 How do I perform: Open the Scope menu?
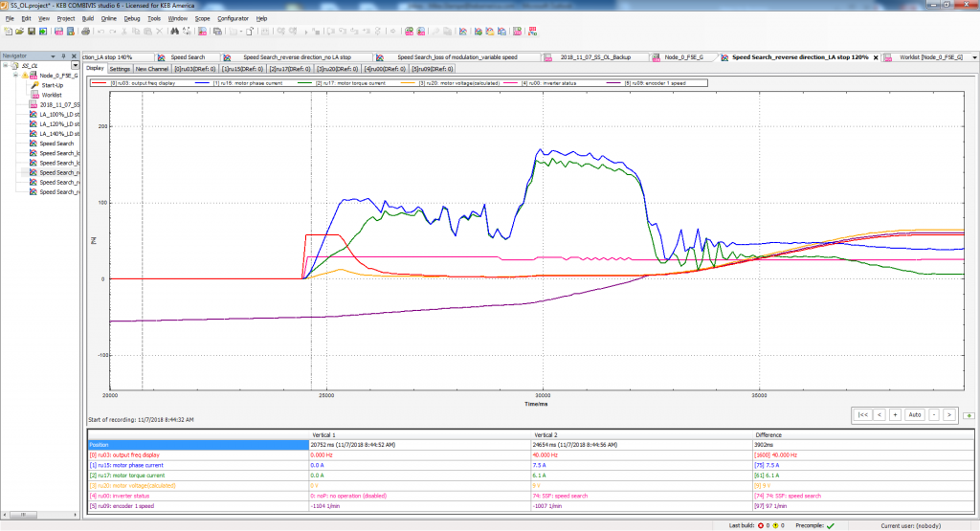coord(203,19)
